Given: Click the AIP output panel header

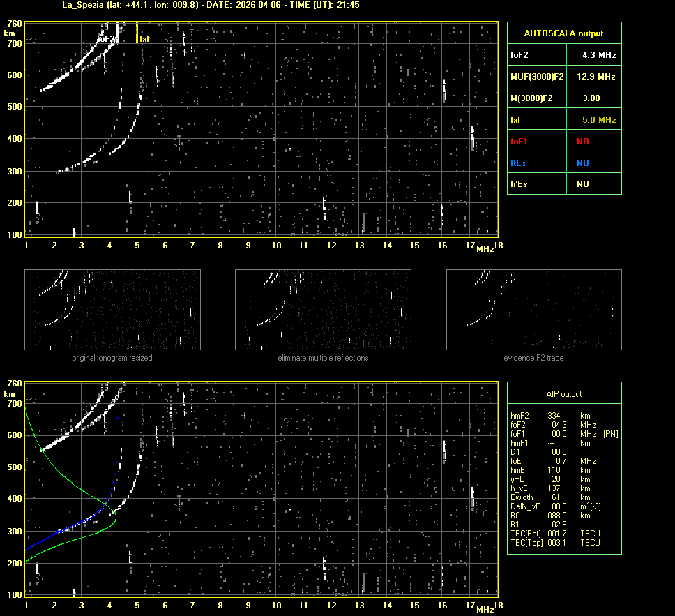Looking at the screenshot, I should (563, 394).
